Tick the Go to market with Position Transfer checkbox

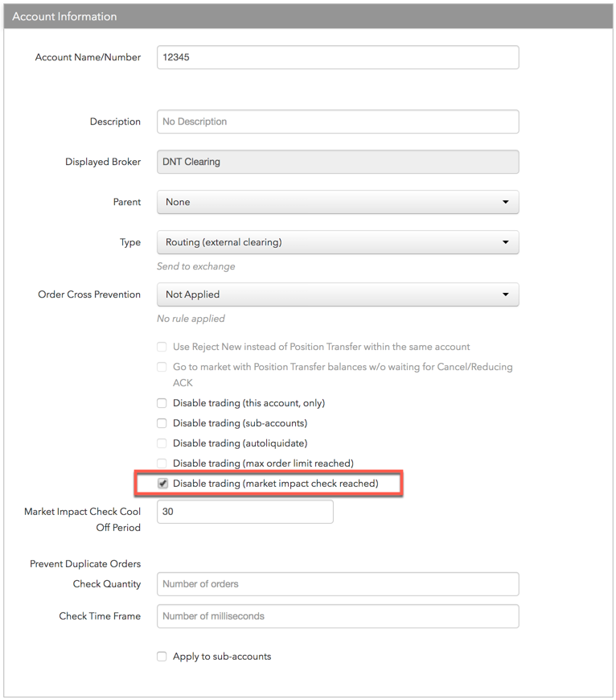[162, 367]
